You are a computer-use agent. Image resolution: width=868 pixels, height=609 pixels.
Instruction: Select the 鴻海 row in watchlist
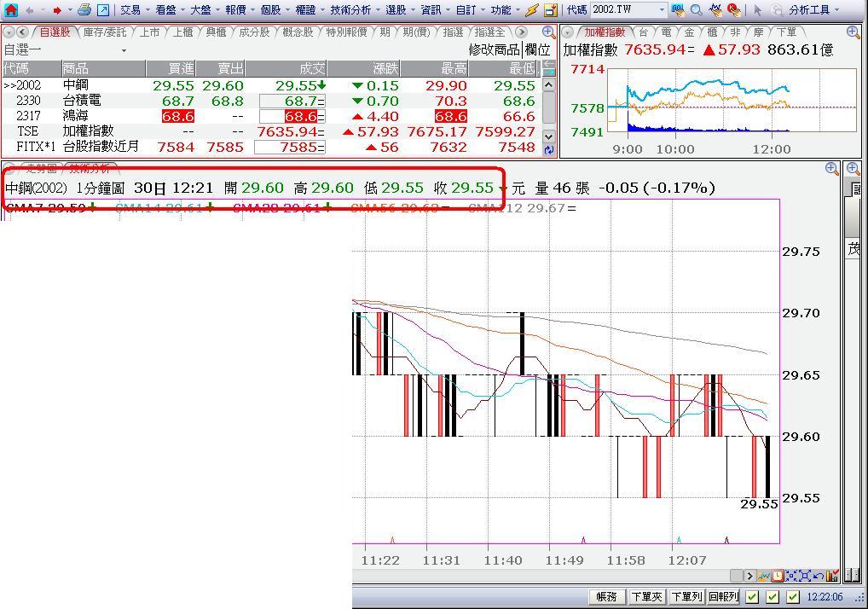click(x=270, y=116)
